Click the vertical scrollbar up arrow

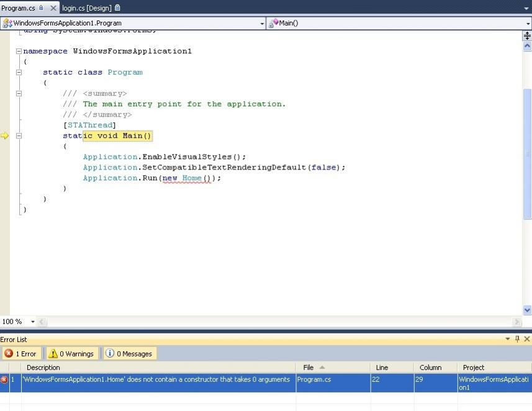pos(527,46)
